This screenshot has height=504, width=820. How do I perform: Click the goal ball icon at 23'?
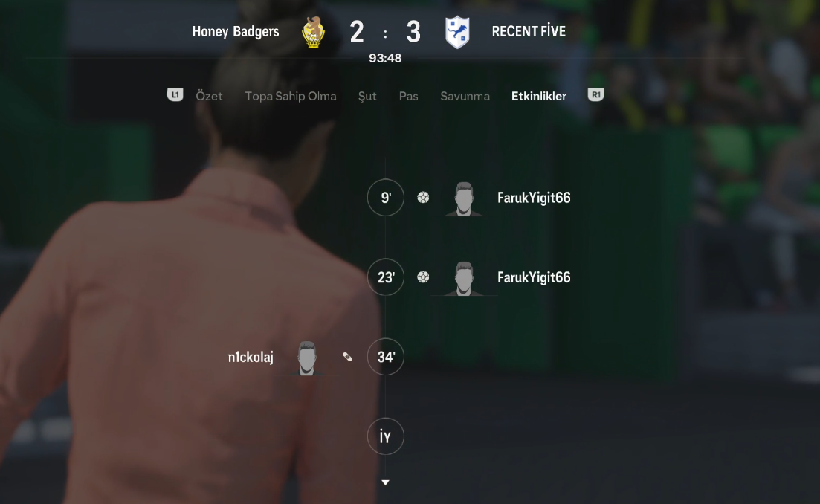coord(423,277)
